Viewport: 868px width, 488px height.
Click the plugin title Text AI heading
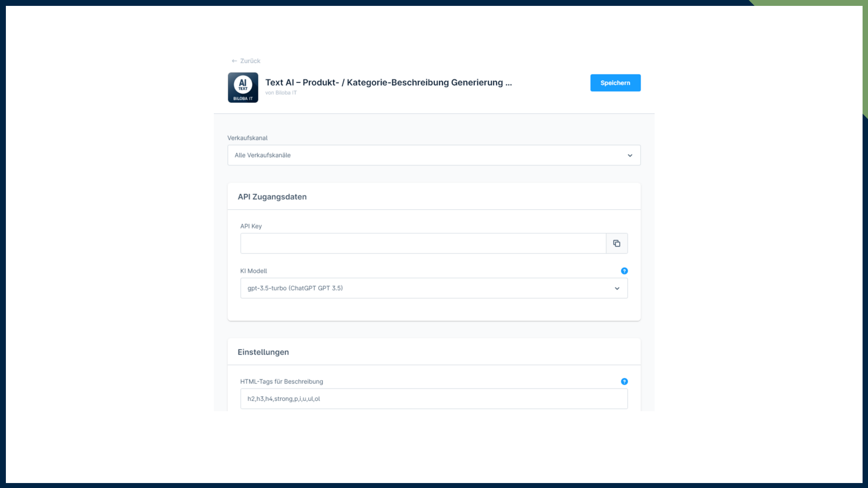388,83
